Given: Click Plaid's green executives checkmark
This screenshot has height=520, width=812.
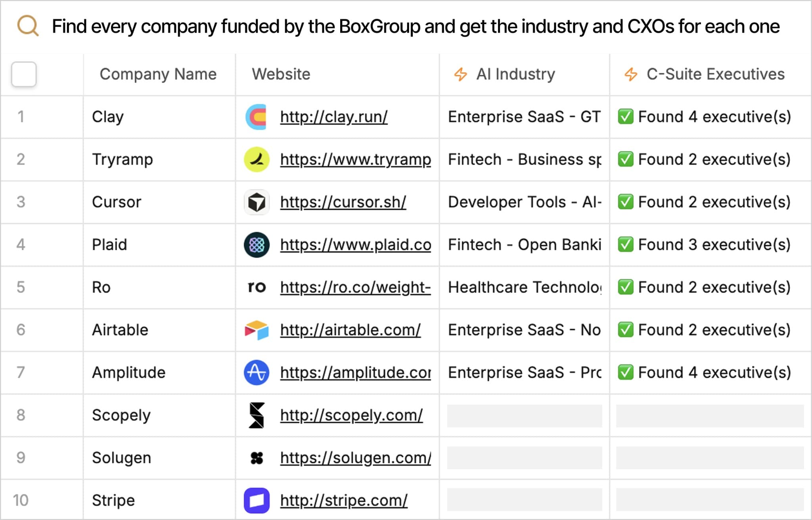Looking at the screenshot, I should 626,245.
